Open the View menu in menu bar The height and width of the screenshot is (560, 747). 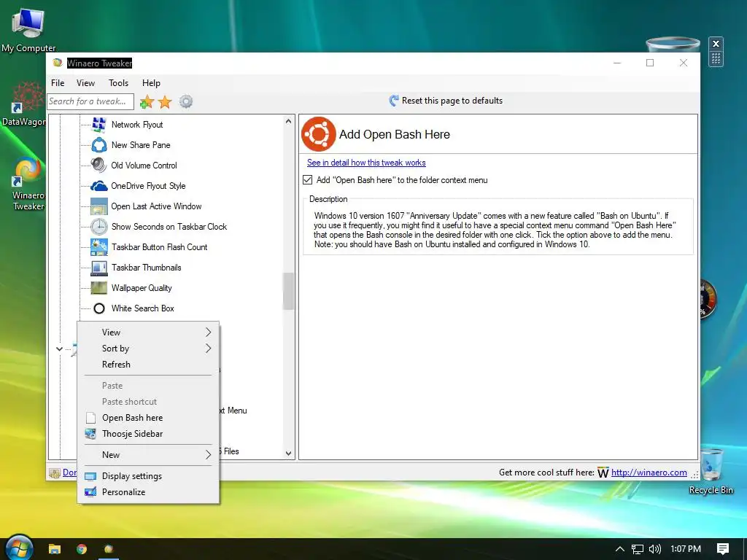click(x=86, y=83)
